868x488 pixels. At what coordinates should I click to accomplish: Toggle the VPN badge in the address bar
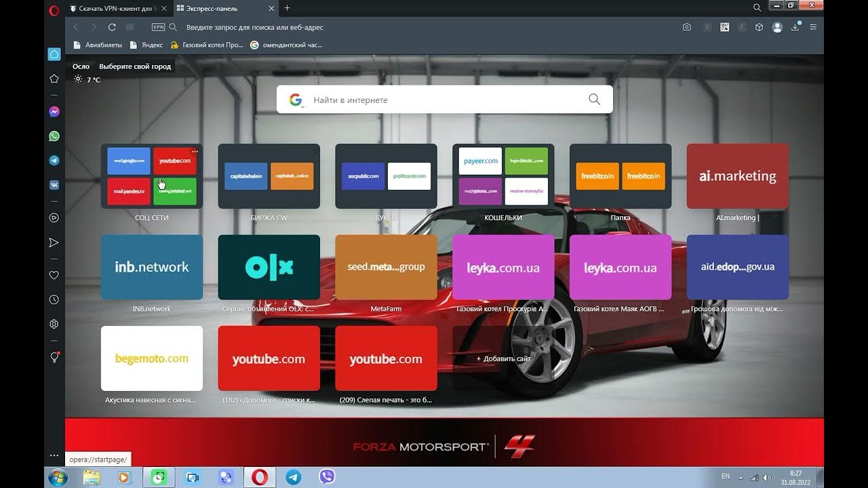158,27
